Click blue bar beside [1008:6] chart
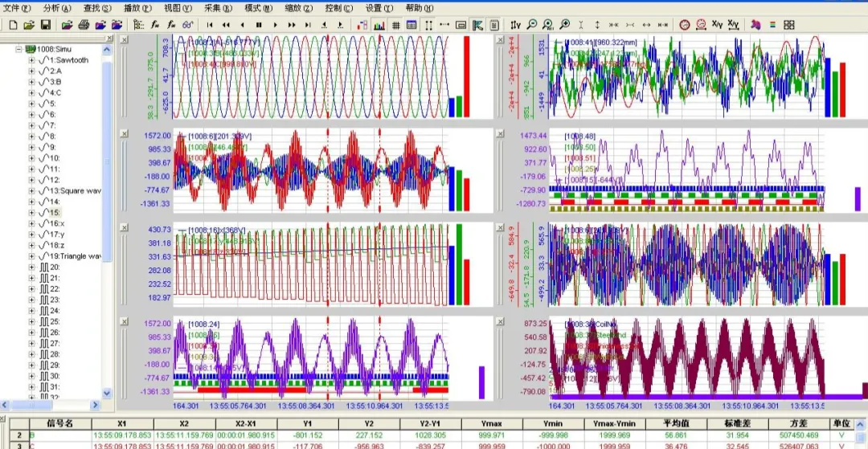Viewport: 868px width, 449px height. [x=452, y=189]
